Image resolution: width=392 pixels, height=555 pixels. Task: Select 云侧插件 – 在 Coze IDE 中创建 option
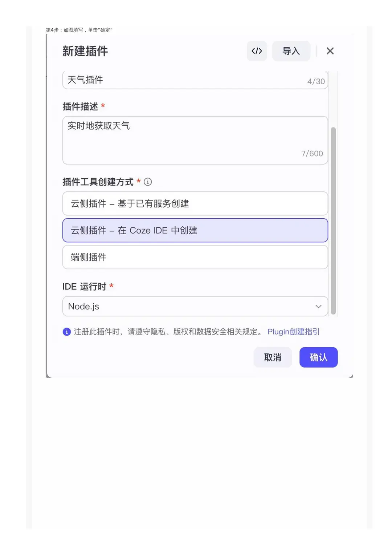point(195,230)
